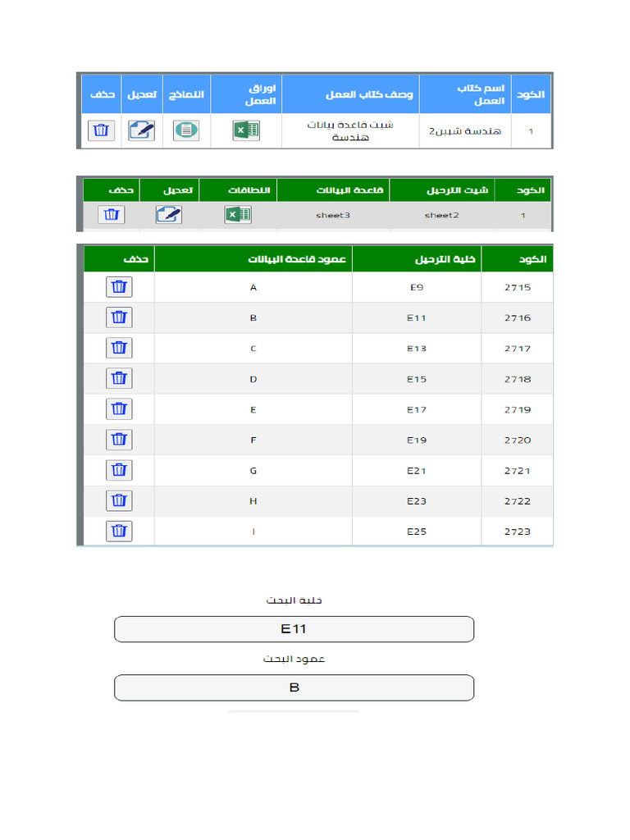Screen dimensions: 630x840
Task: Click the delete trash icon in workbook row 1
Action: point(101,130)
